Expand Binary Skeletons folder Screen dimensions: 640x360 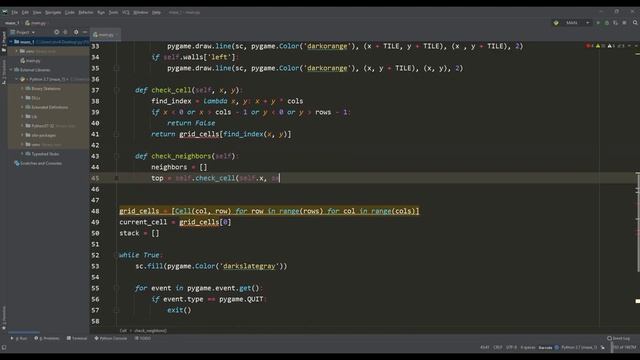(22, 89)
